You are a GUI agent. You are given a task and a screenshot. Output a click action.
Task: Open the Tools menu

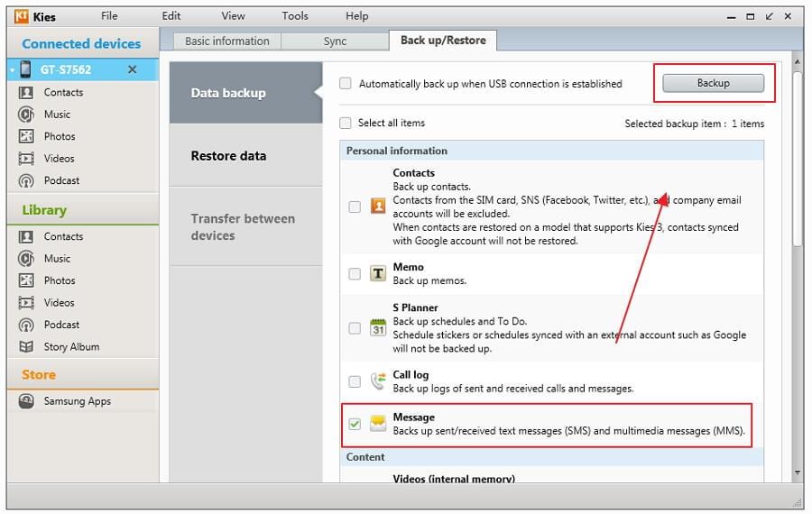click(x=295, y=16)
